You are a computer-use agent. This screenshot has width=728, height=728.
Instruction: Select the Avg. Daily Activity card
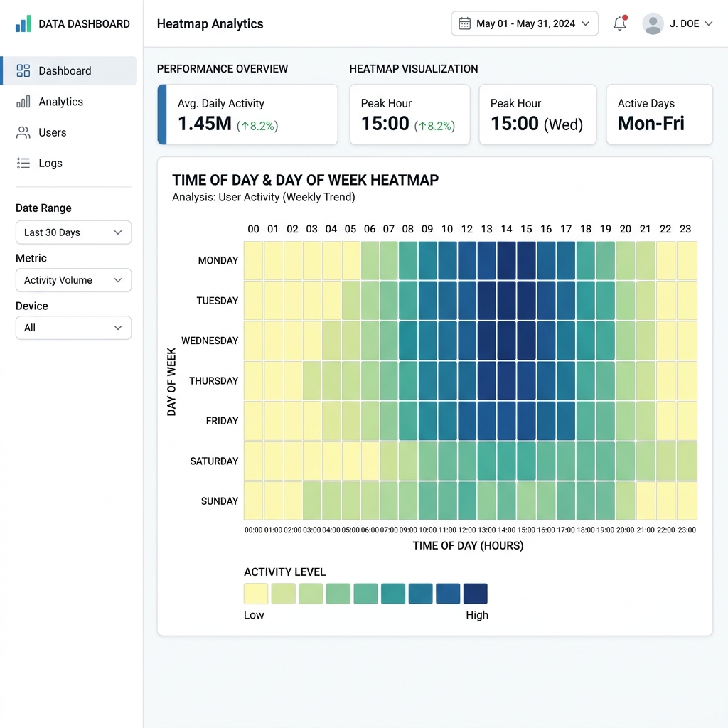[x=247, y=114]
